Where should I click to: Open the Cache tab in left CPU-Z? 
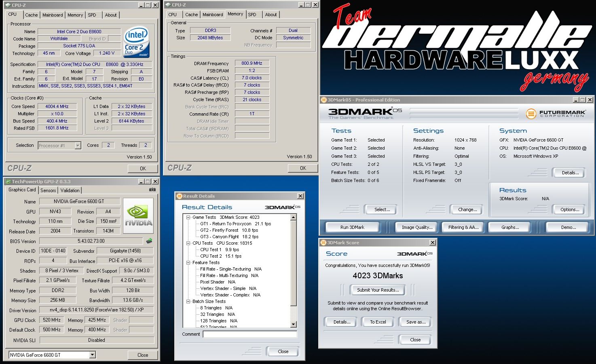click(x=31, y=15)
